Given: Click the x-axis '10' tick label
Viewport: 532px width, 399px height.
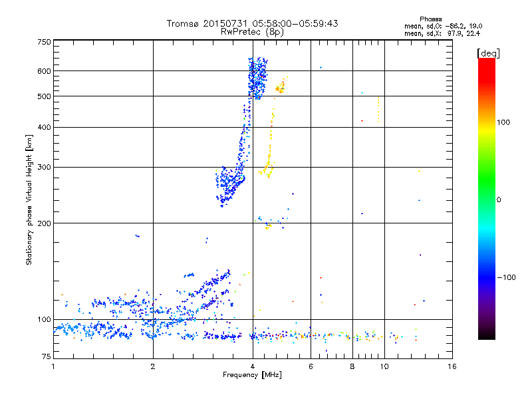Looking at the screenshot, I should tap(384, 366).
